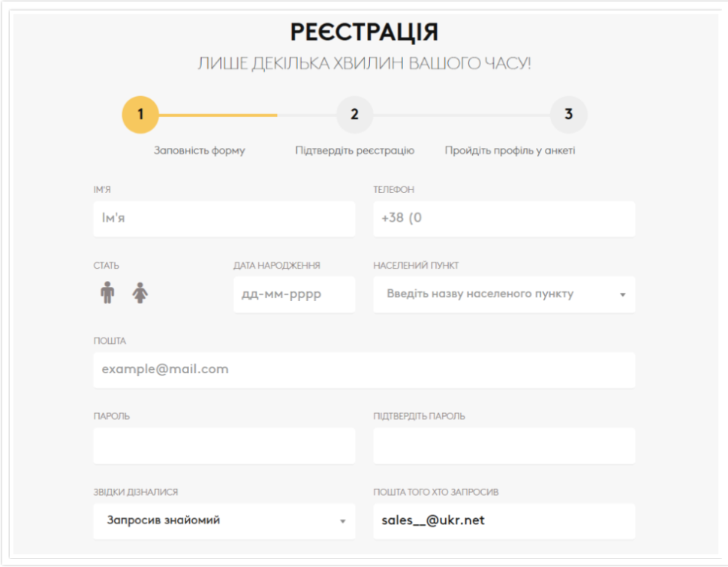
Task: Click step 1 circle indicator
Action: (140, 115)
